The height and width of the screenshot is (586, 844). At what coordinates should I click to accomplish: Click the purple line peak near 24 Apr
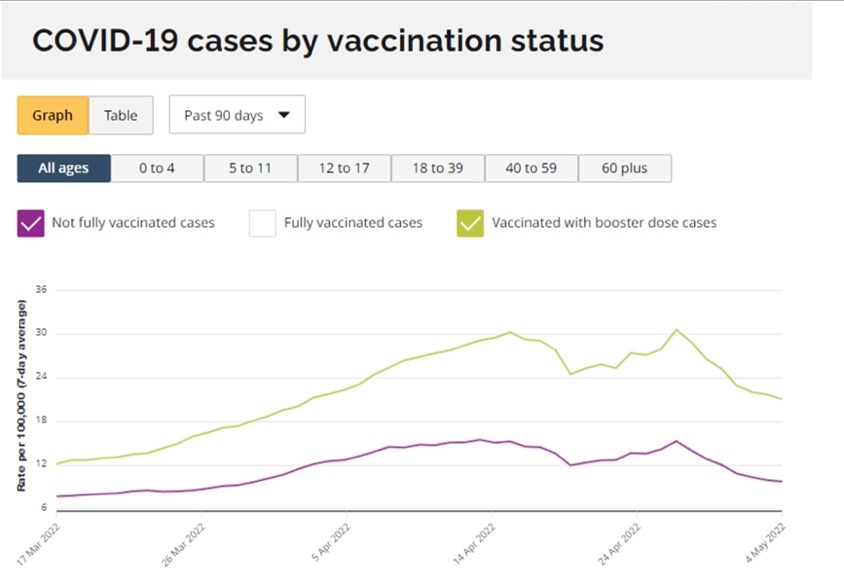click(677, 441)
